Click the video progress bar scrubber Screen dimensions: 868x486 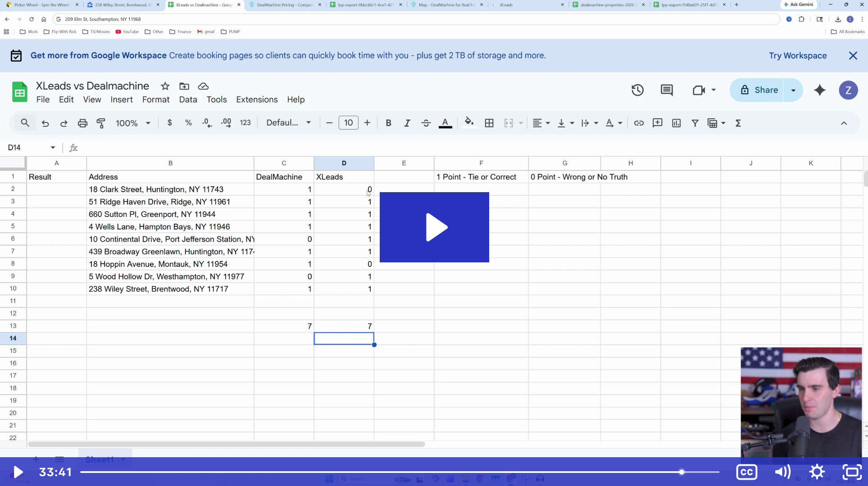pyautogui.click(x=682, y=472)
